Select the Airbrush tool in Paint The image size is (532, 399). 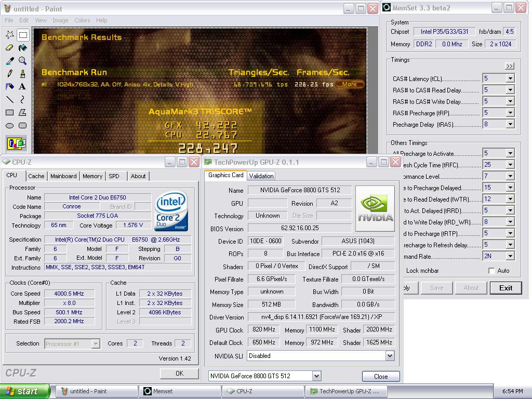tap(10, 87)
